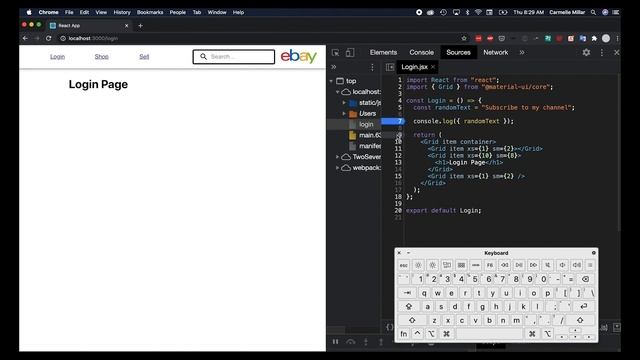Open the main.63 file in tree
Screen dimensions: 640x360
(x=365, y=135)
